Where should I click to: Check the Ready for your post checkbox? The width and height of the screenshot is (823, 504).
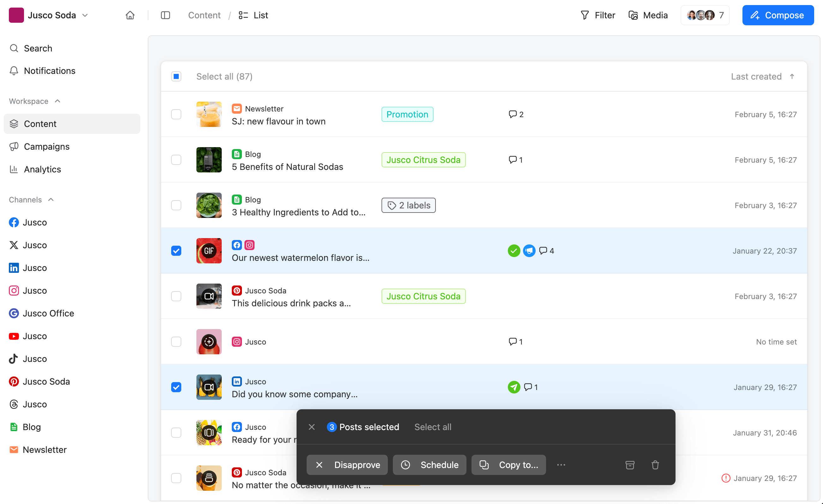point(176,433)
